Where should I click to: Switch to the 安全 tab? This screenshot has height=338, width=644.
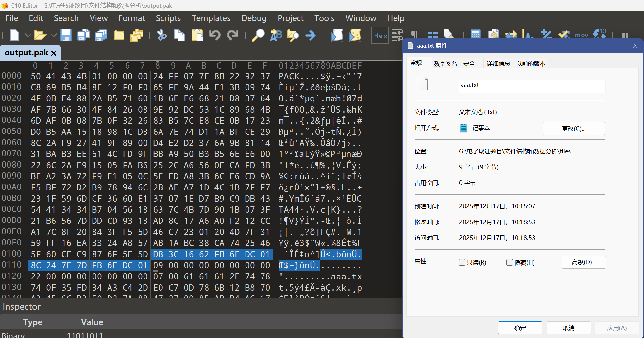click(x=469, y=63)
